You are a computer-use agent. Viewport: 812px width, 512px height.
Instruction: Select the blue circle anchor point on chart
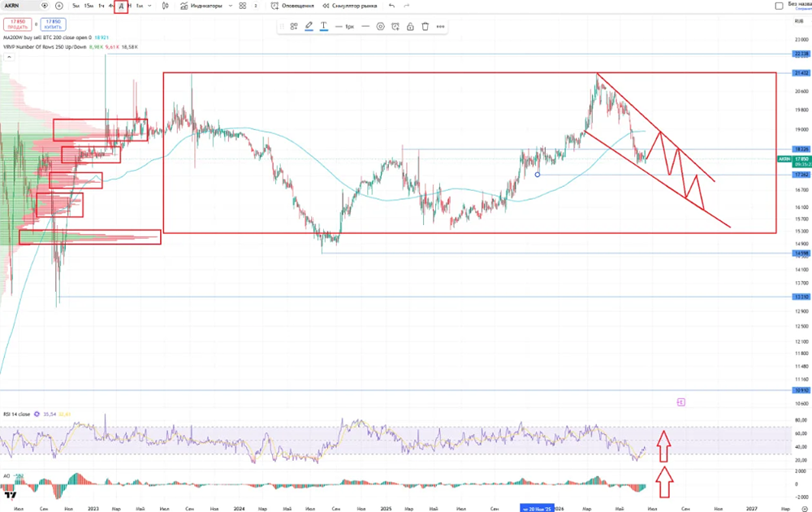point(538,175)
